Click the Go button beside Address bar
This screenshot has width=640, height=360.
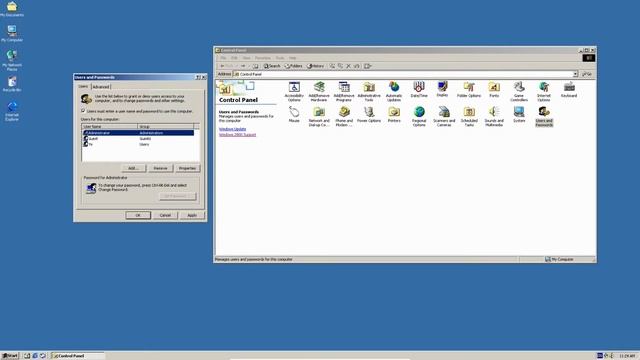[x=587, y=74]
